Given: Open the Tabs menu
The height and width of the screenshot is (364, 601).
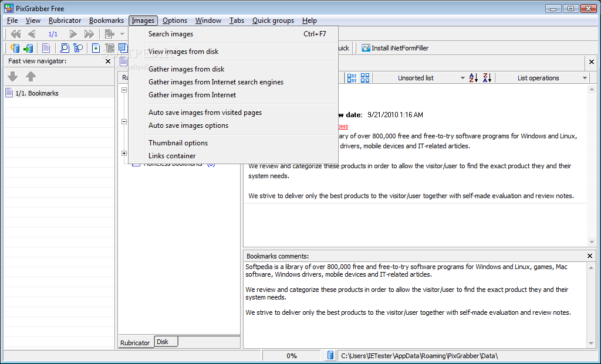Looking at the screenshot, I should click(237, 21).
